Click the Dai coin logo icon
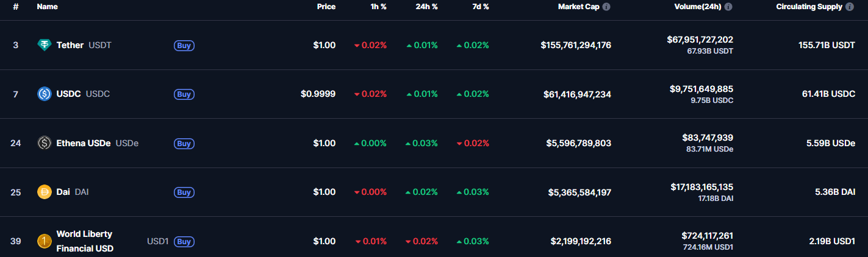868x257 pixels. [44, 192]
